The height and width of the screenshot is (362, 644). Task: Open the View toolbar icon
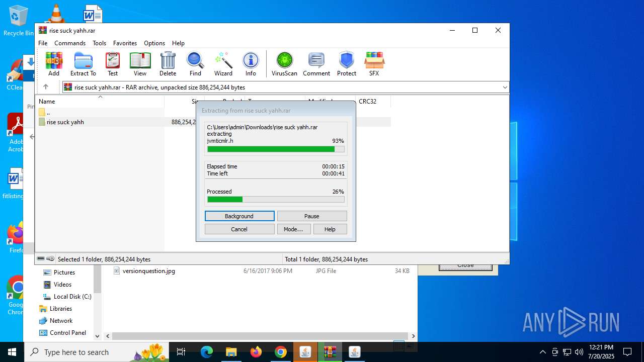[x=140, y=64]
